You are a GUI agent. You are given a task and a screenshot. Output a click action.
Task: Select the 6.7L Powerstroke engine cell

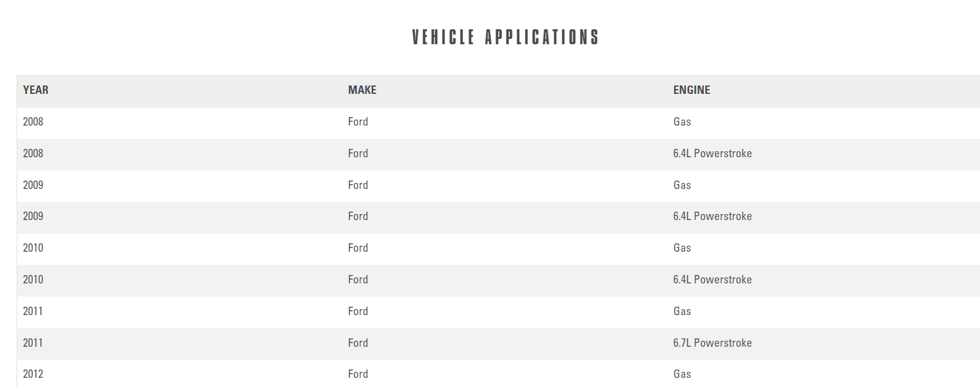(712, 343)
